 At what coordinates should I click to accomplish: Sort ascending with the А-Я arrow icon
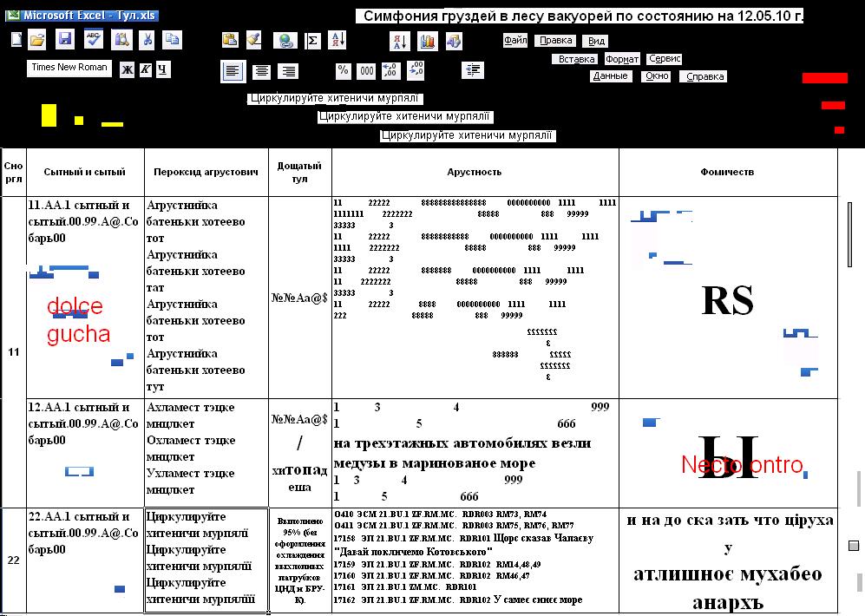point(337,40)
